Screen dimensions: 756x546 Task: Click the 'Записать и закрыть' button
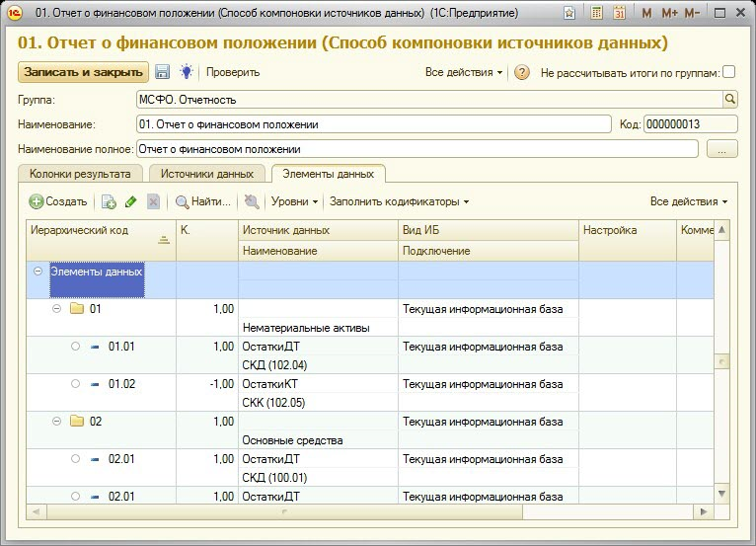83,72
